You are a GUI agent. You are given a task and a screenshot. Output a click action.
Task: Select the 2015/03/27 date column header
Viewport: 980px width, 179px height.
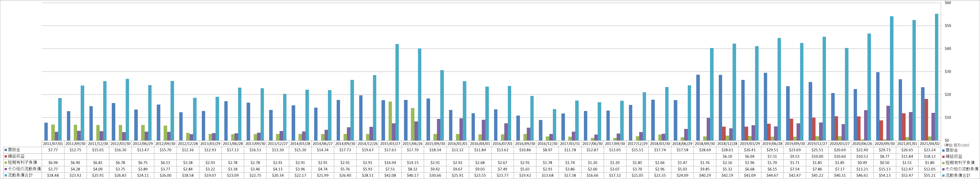(390, 144)
